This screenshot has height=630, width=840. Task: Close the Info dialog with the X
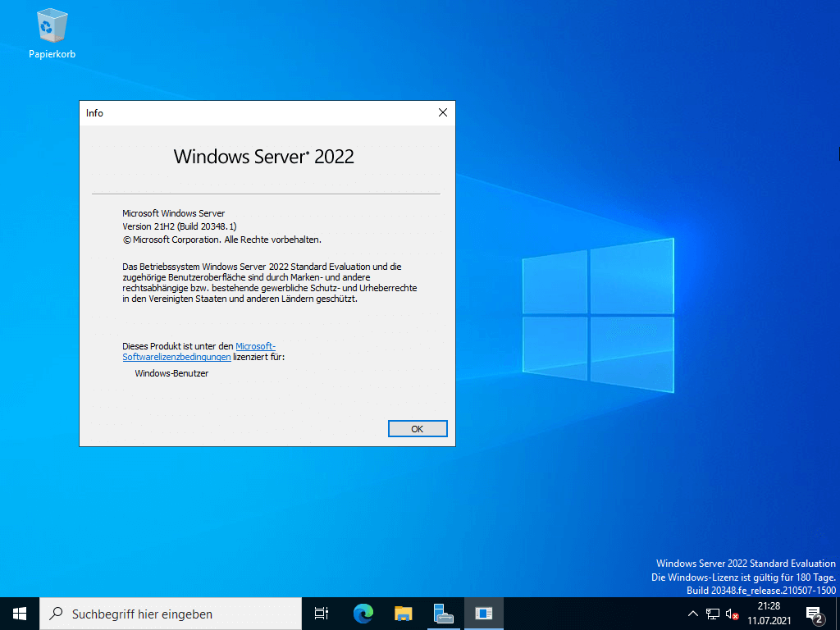442,113
